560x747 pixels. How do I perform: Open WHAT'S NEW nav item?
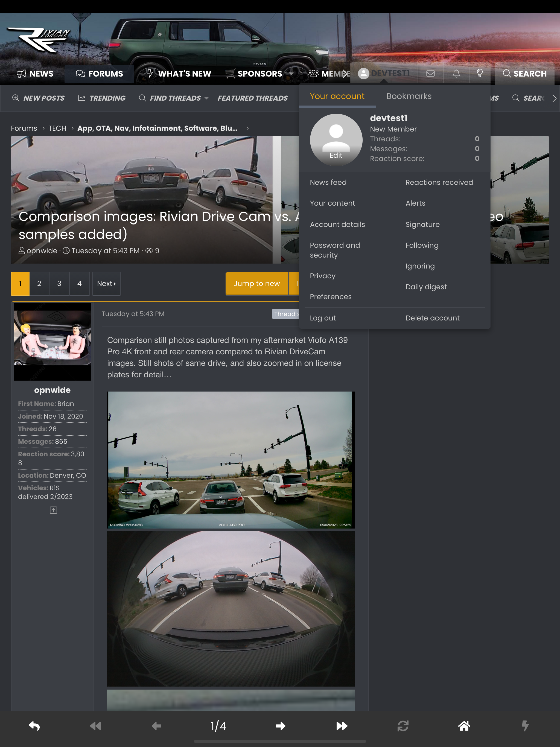(x=179, y=74)
